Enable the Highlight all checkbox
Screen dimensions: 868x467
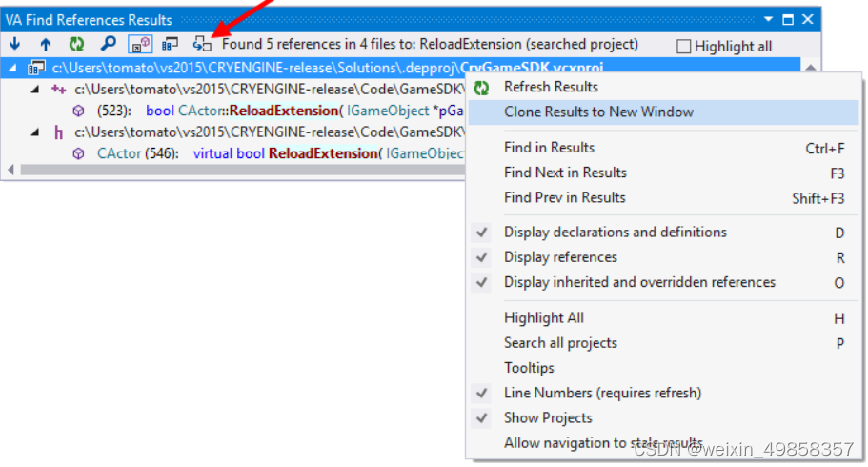(x=684, y=46)
